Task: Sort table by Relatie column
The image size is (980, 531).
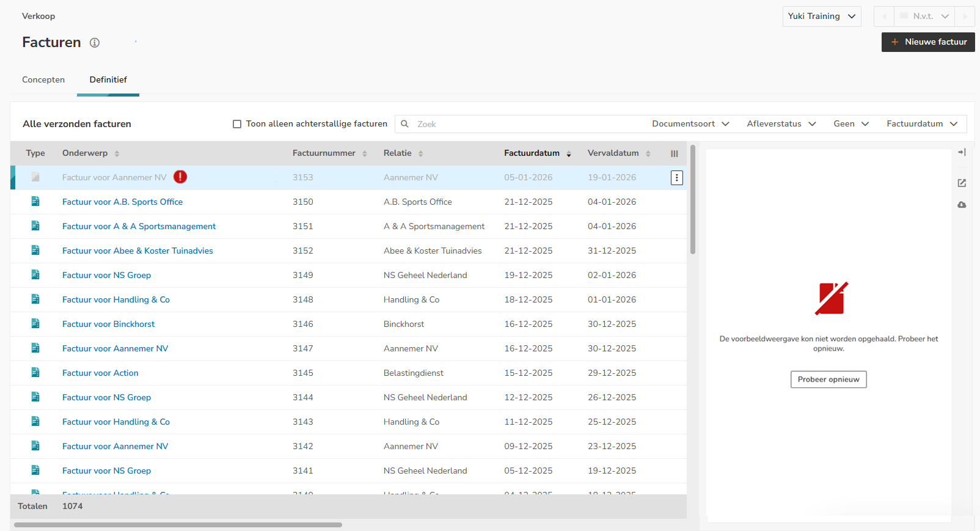Action: pos(403,153)
